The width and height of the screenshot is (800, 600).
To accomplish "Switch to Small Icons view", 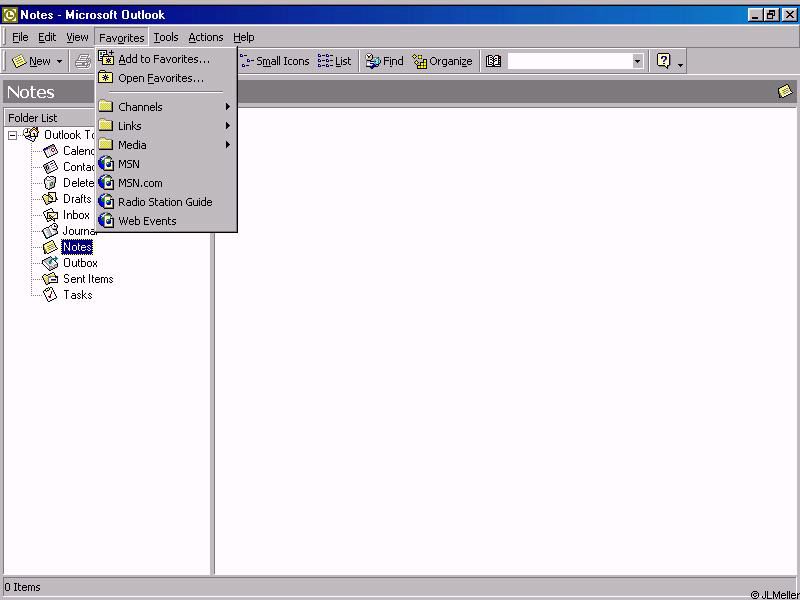I will 275,61.
